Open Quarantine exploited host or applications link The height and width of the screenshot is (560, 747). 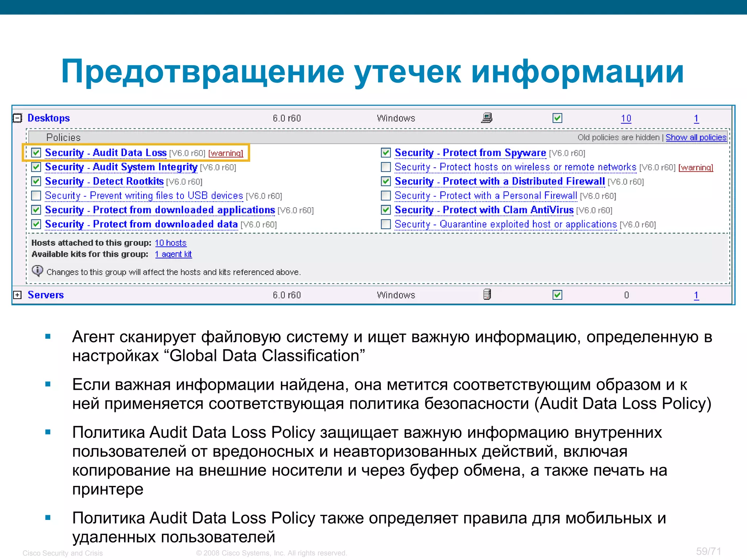pyautogui.click(x=506, y=224)
